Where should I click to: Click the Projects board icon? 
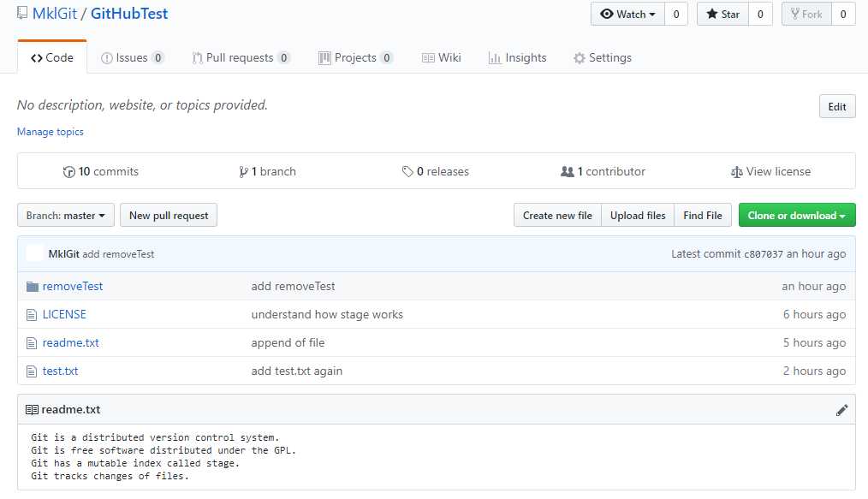[x=324, y=58]
